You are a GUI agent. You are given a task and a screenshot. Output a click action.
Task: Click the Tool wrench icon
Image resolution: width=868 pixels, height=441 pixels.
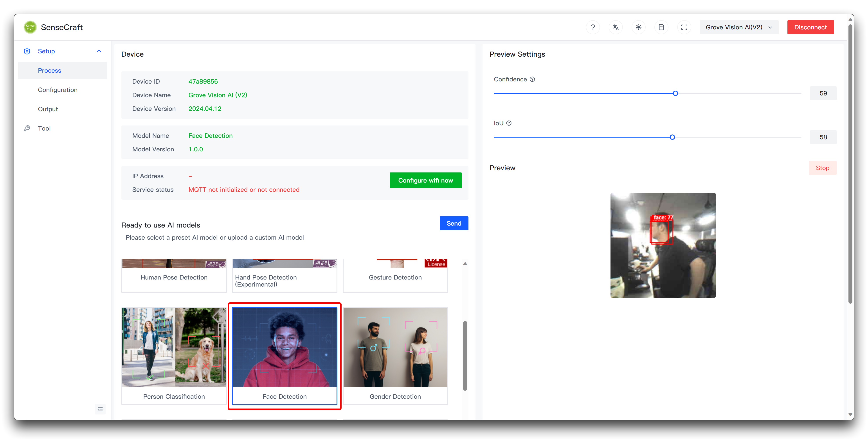point(27,128)
